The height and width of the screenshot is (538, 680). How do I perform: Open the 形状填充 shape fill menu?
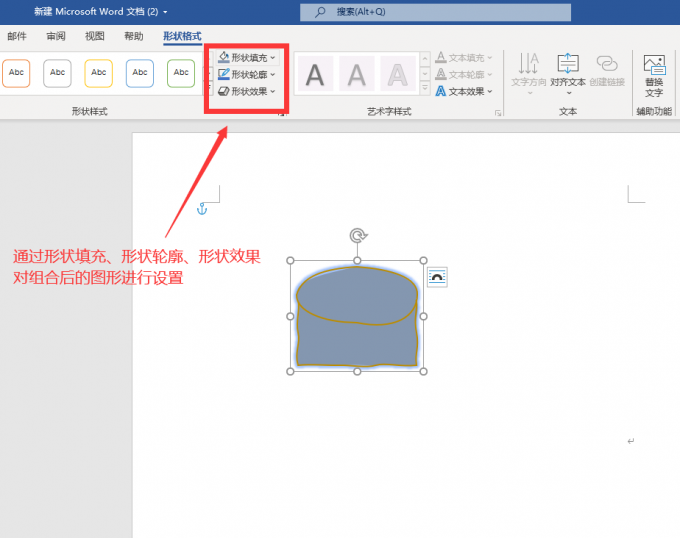point(246,57)
